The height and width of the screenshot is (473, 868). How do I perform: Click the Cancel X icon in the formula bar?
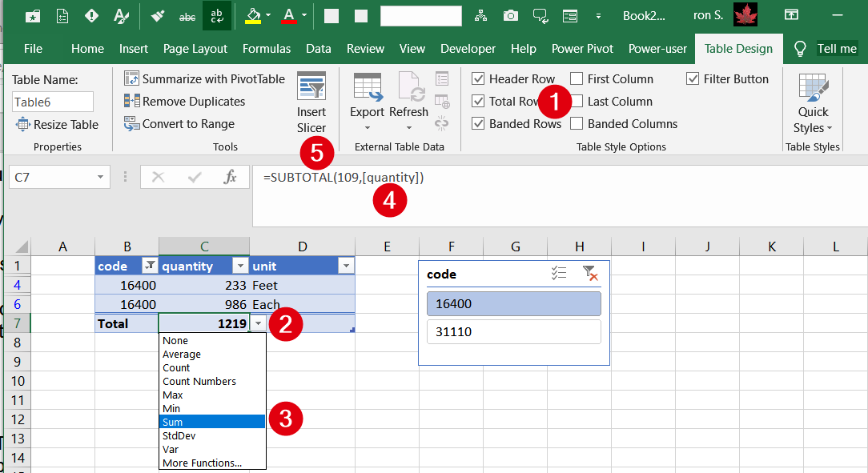(x=158, y=177)
